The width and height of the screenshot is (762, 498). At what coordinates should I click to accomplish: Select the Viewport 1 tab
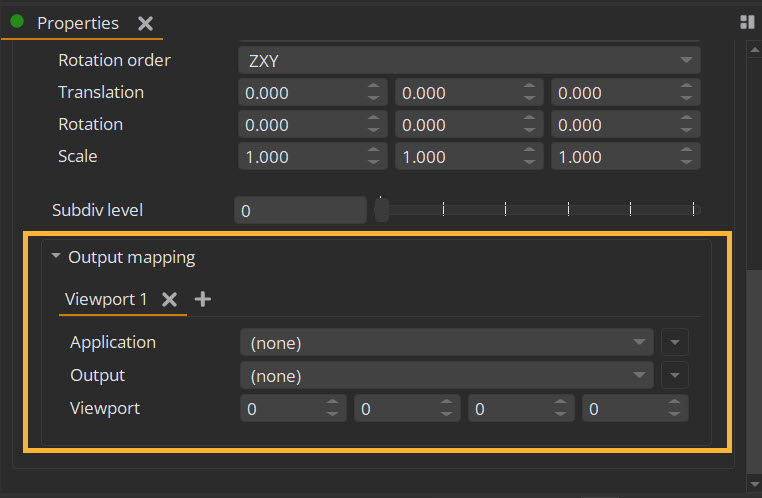106,299
